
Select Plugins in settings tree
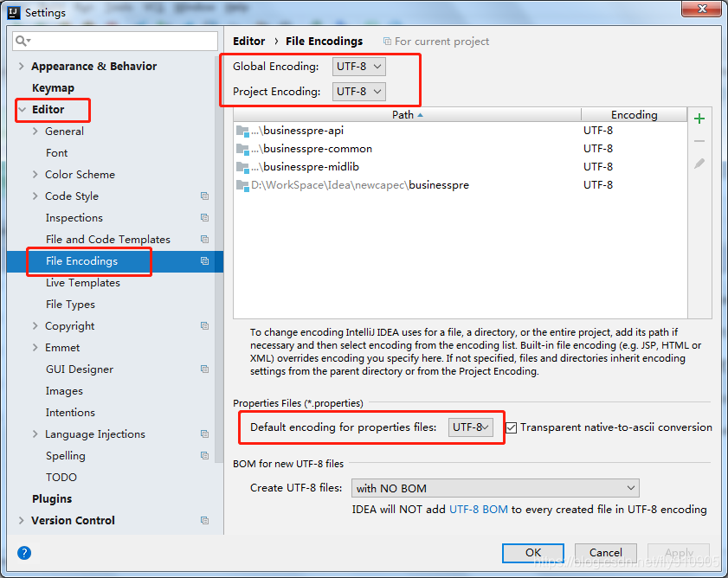(52, 498)
